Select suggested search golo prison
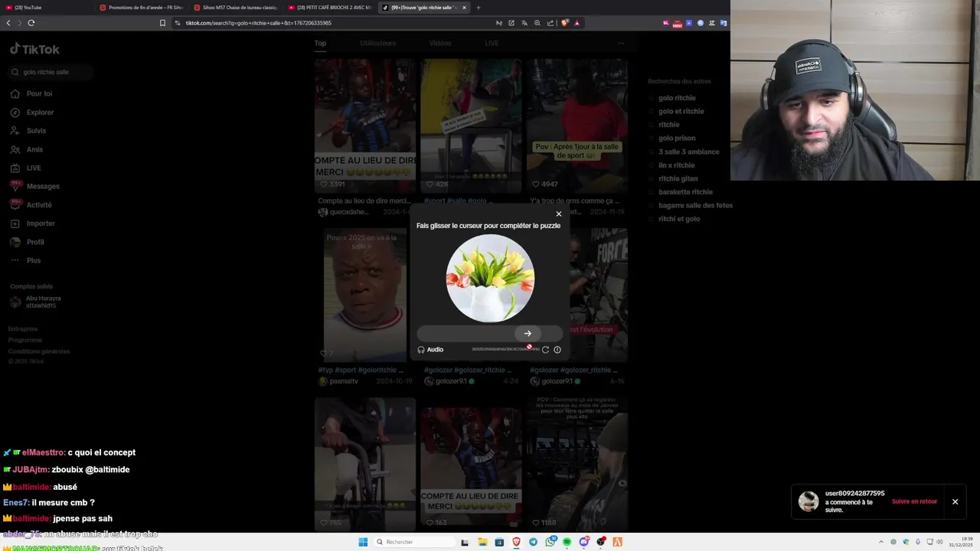The width and height of the screenshot is (980, 551). click(677, 139)
